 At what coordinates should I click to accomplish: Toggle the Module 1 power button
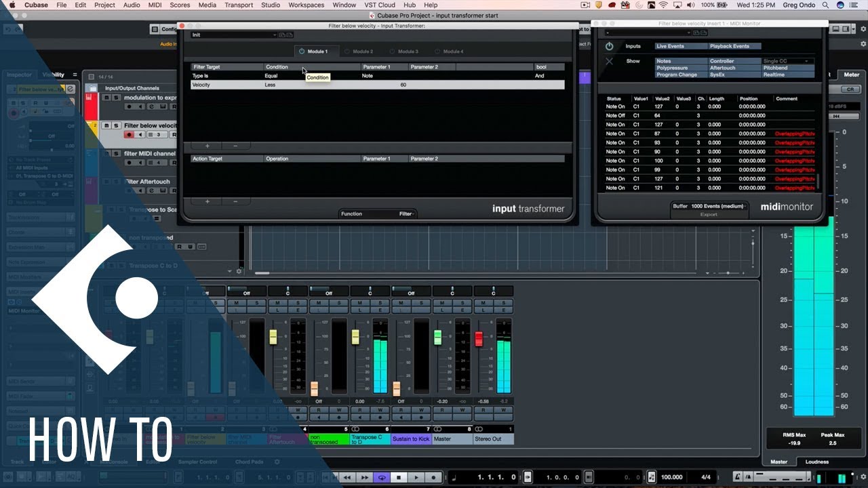click(302, 52)
